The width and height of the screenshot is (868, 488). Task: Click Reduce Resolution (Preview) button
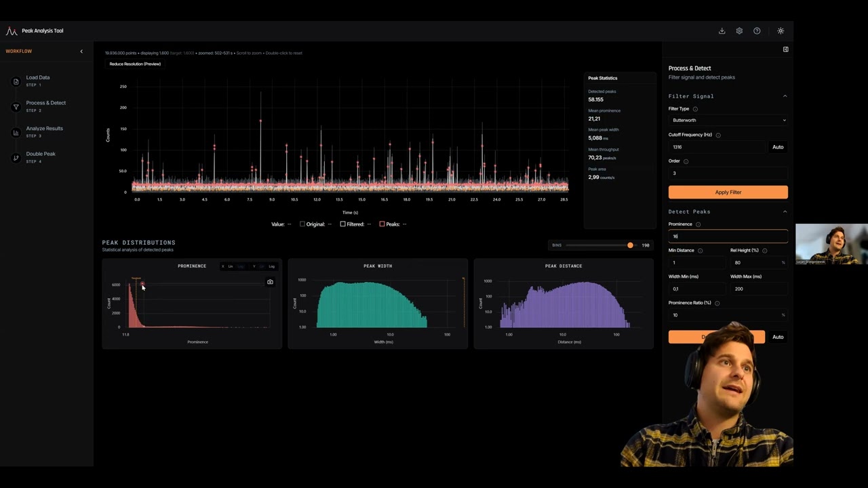coord(135,64)
